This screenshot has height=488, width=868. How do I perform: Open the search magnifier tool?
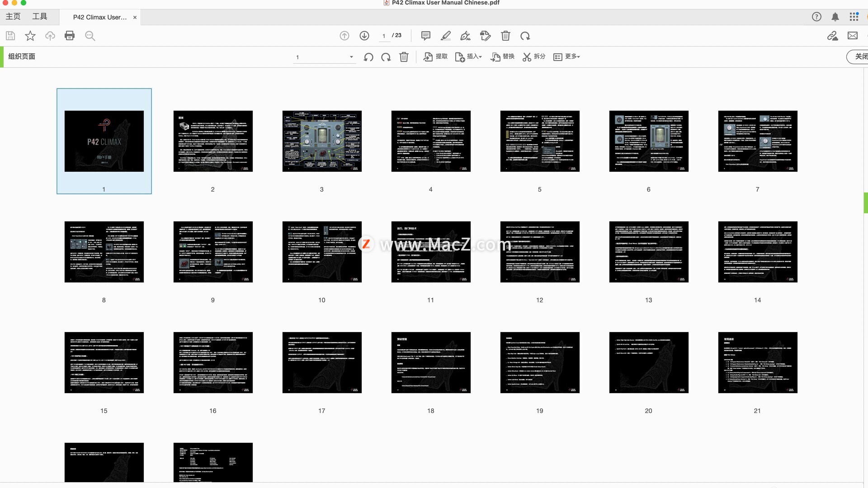click(90, 36)
